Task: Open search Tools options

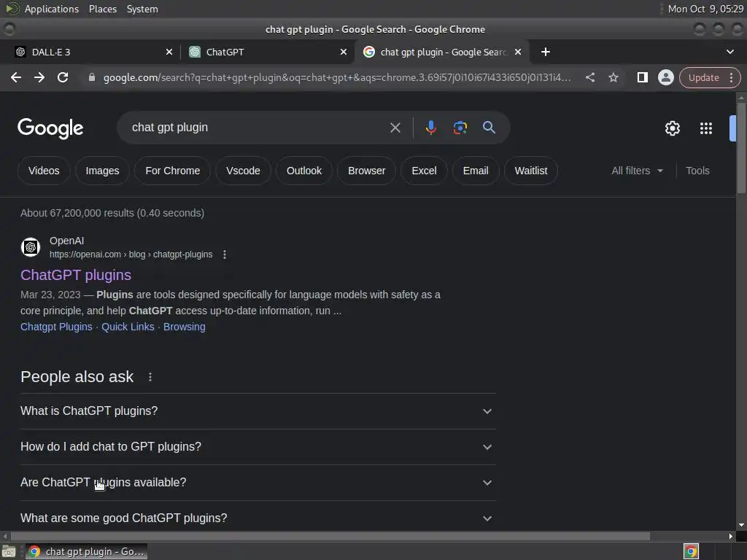Action: [x=697, y=171]
